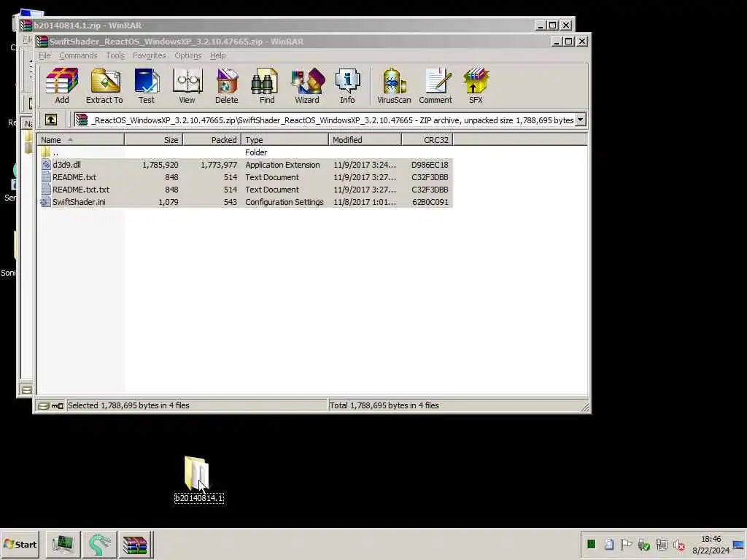
Task: Launch the Wizard tool
Action: click(307, 86)
